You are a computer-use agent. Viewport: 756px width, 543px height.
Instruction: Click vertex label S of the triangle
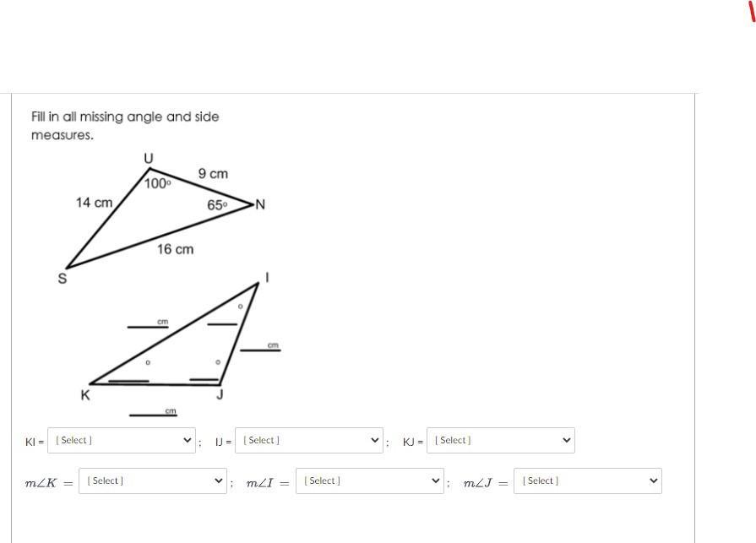[x=63, y=279]
